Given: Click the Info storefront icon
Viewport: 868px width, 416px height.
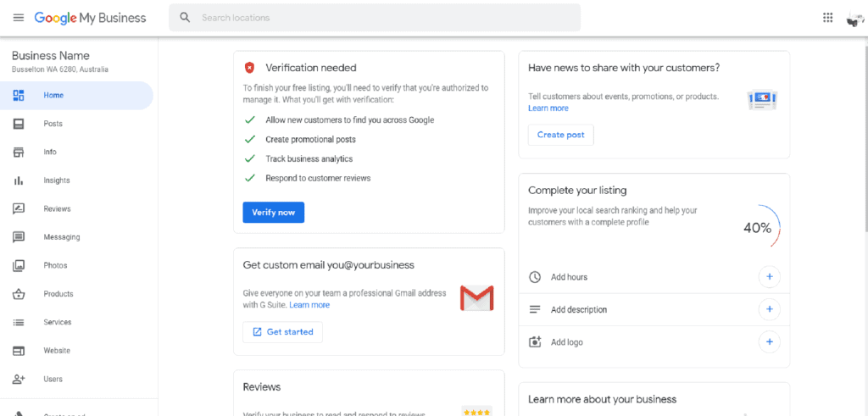Looking at the screenshot, I should (19, 153).
